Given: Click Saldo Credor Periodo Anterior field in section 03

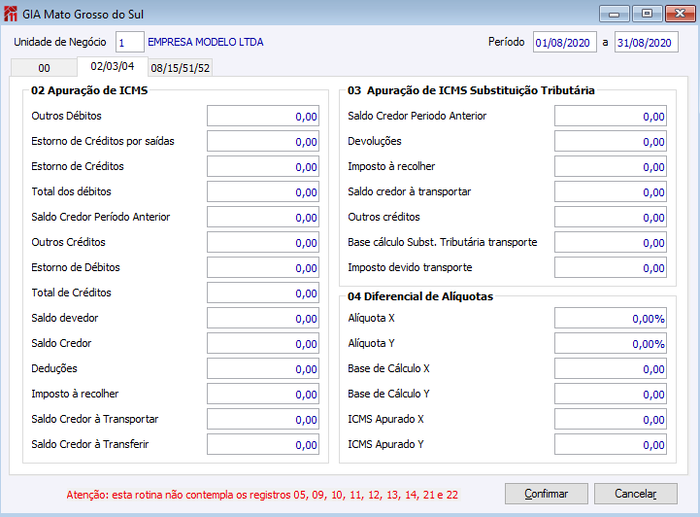Looking at the screenshot, I should click(x=610, y=116).
